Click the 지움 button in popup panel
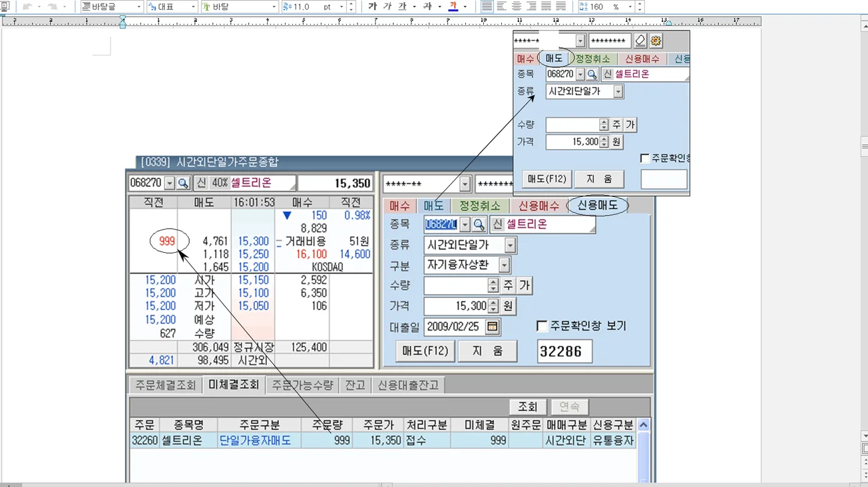868x487 pixels. (x=599, y=179)
